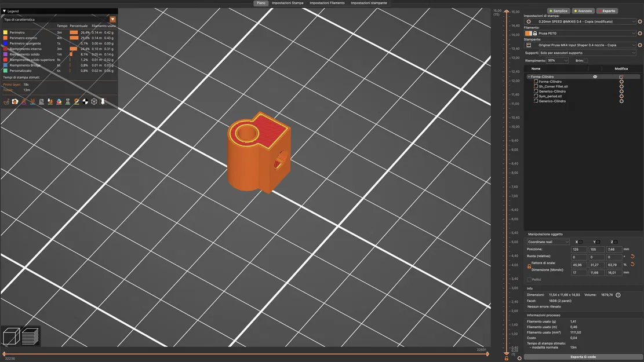Image resolution: width=644 pixels, height=362 pixels.
Task: Click the Dimensione Z field showing 16,01
Action: pyautogui.click(x=614, y=273)
